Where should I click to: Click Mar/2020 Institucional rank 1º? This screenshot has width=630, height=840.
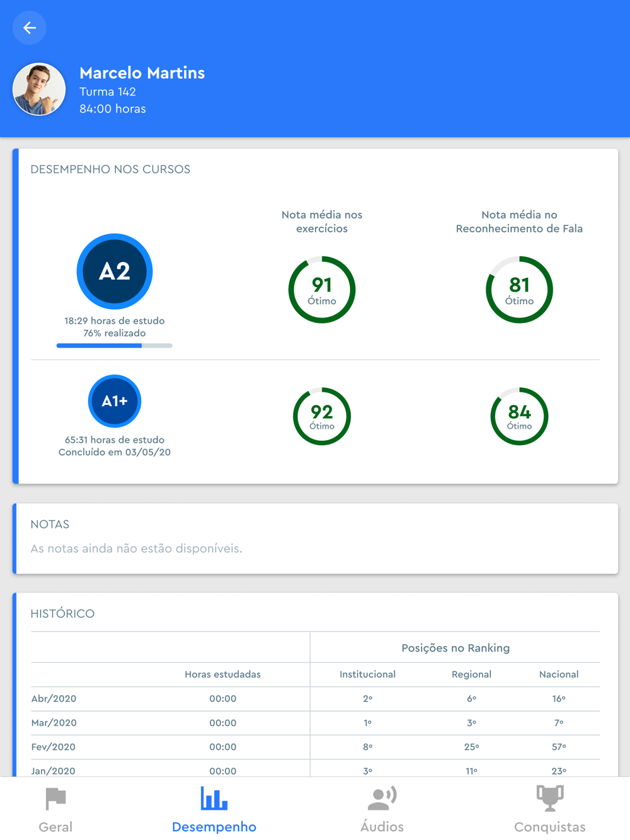click(368, 723)
